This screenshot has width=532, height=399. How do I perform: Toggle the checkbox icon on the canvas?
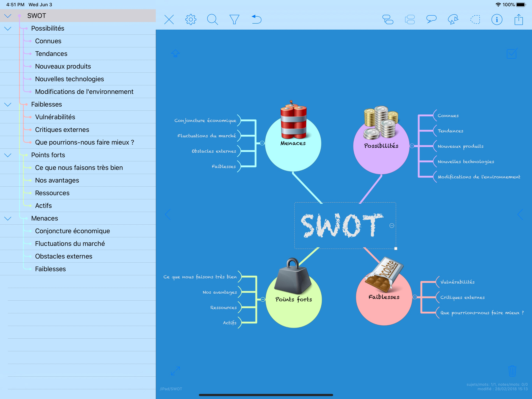point(512,53)
